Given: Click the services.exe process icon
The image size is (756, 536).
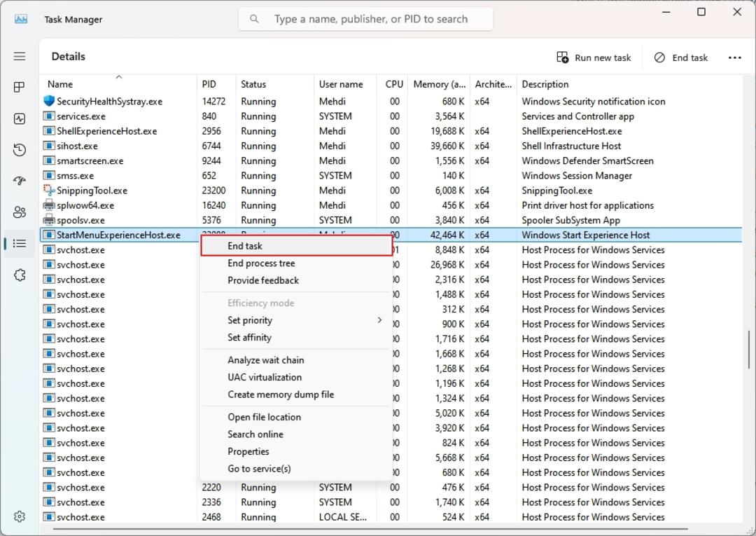Looking at the screenshot, I should coord(49,116).
